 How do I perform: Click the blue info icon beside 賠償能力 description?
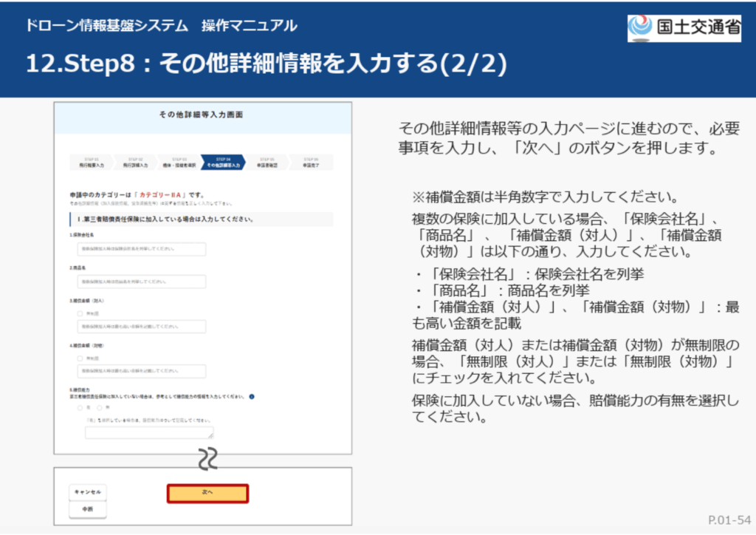click(x=252, y=397)
